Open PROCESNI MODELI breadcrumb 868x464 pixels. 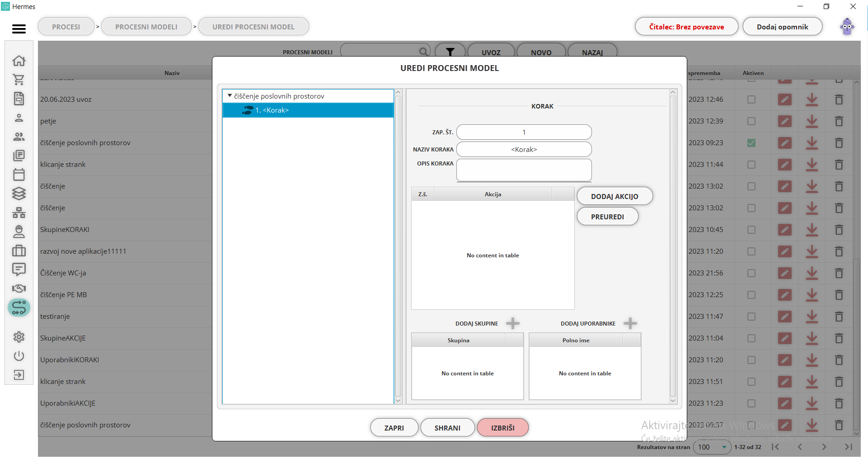tap(146, 27)
